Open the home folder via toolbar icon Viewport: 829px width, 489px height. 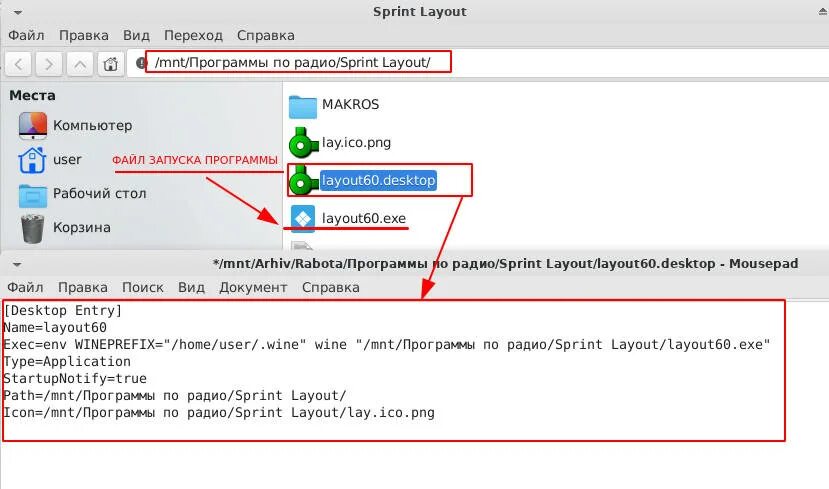tap(110, 64)
